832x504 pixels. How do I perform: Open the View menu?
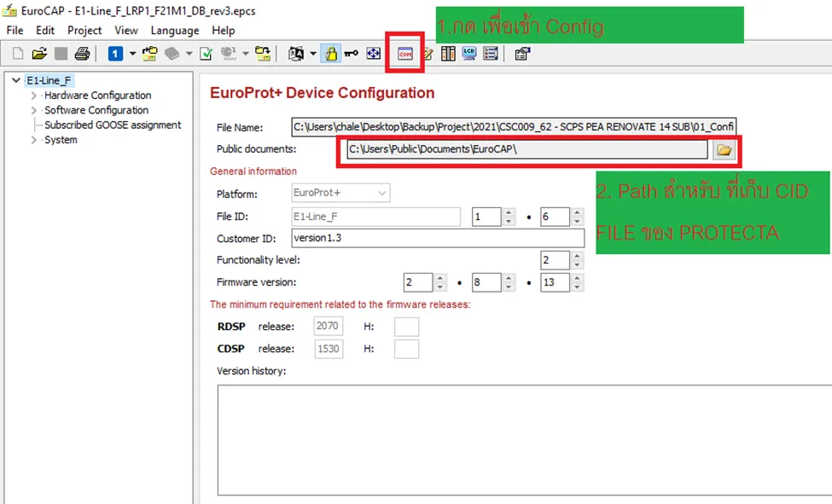tap(126, 30)
